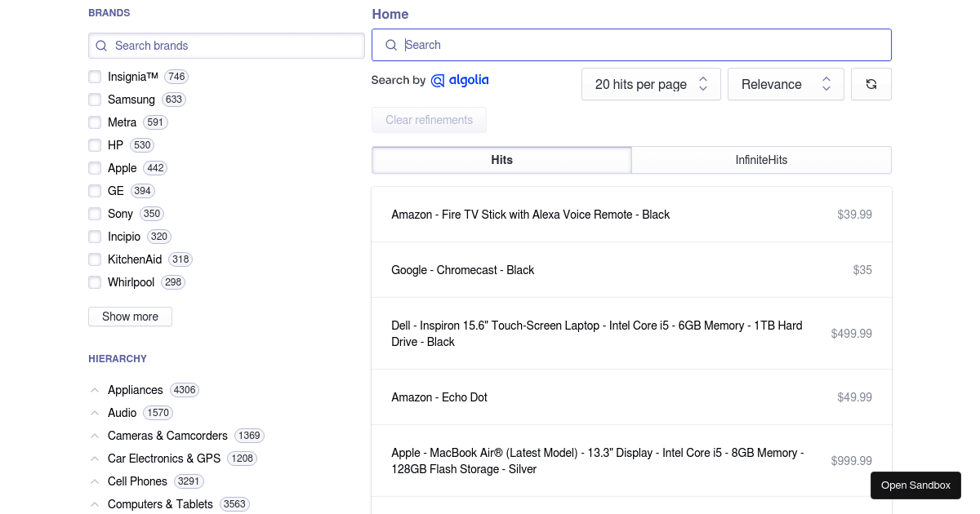Click the Algolia logo

(x=459, y=80)
